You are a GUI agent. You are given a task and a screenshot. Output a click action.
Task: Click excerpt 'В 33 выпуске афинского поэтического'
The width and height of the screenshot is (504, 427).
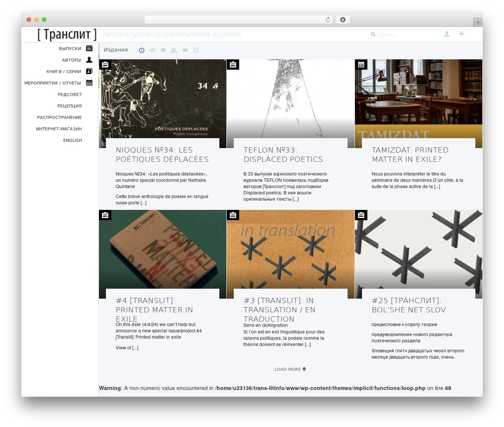pyautogui.click(x=286, y=186)
